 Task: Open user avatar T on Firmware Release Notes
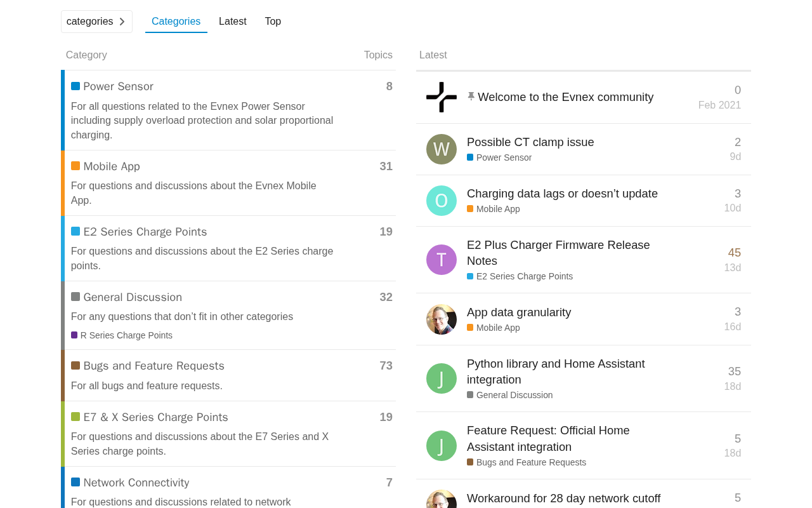442,260
